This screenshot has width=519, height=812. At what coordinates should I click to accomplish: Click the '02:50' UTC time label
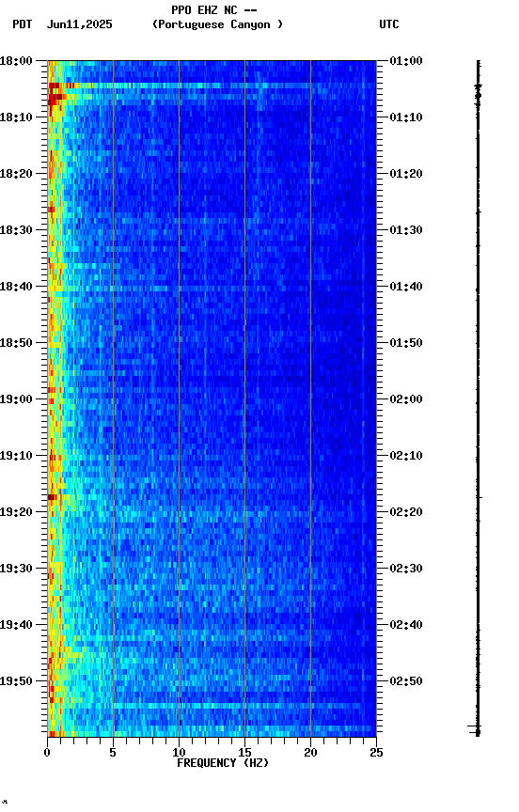point(406,681)
